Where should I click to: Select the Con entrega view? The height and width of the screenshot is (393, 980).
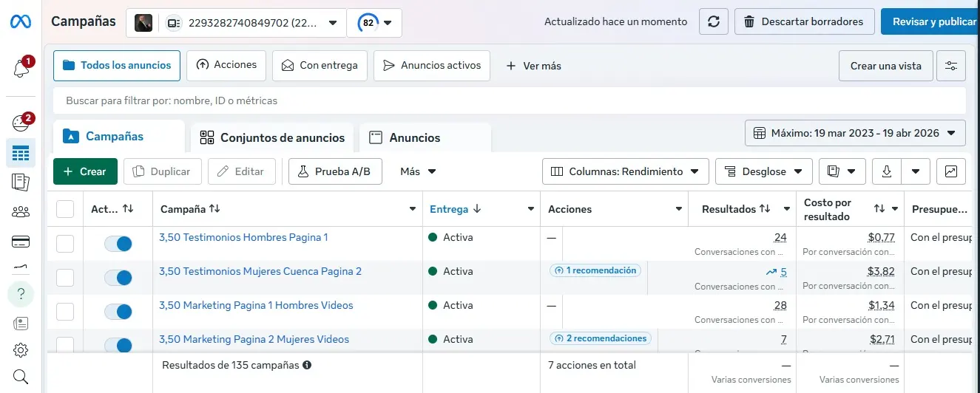tap(320, 66)
